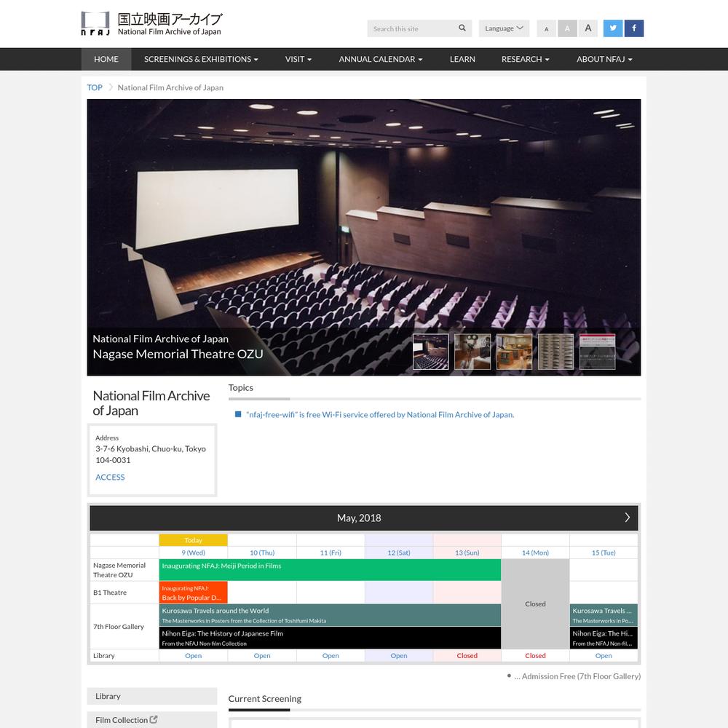Click Library Open status for Thursday

[x=262, y=656]
